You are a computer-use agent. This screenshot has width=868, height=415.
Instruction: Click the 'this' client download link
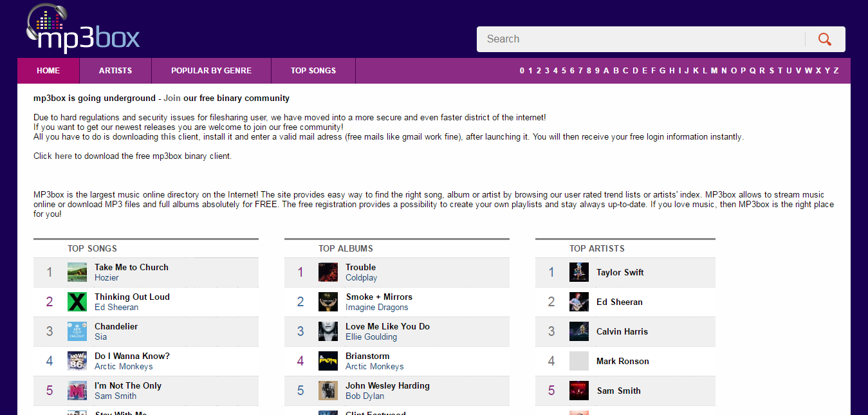pos(168,137)
